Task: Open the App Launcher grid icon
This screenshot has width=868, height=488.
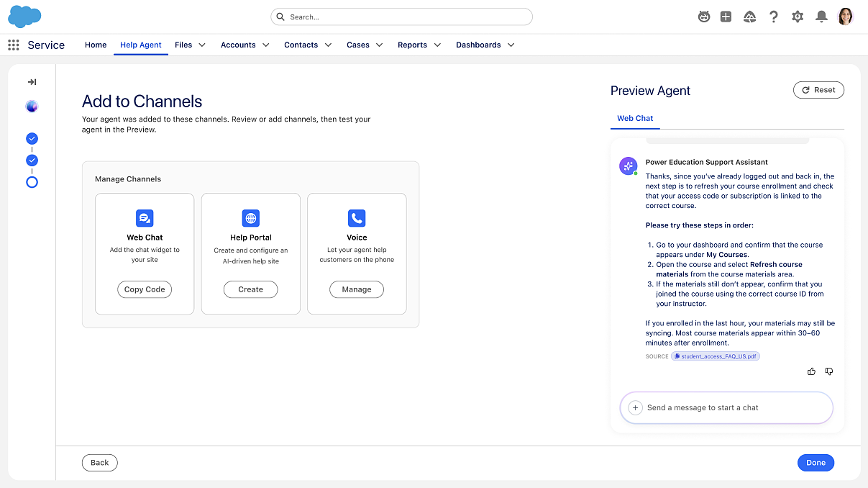Action: point(14,45)
